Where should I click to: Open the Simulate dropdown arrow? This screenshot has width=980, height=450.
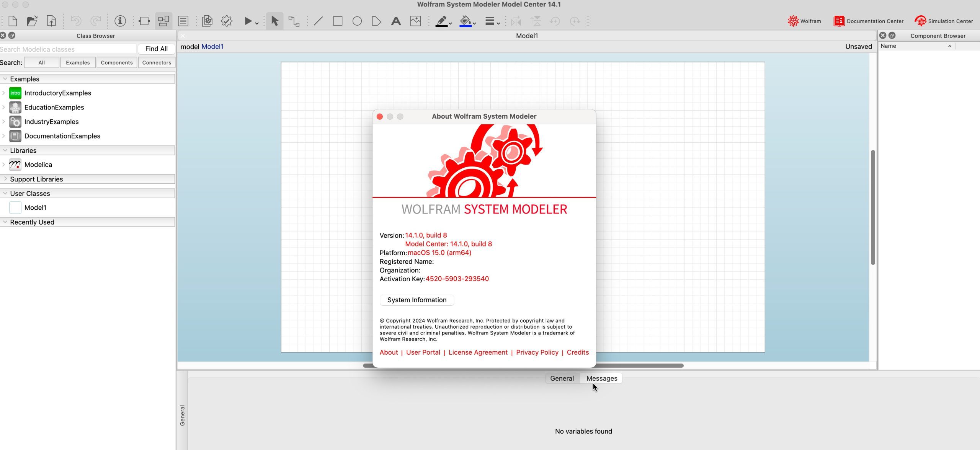(257, 23)
